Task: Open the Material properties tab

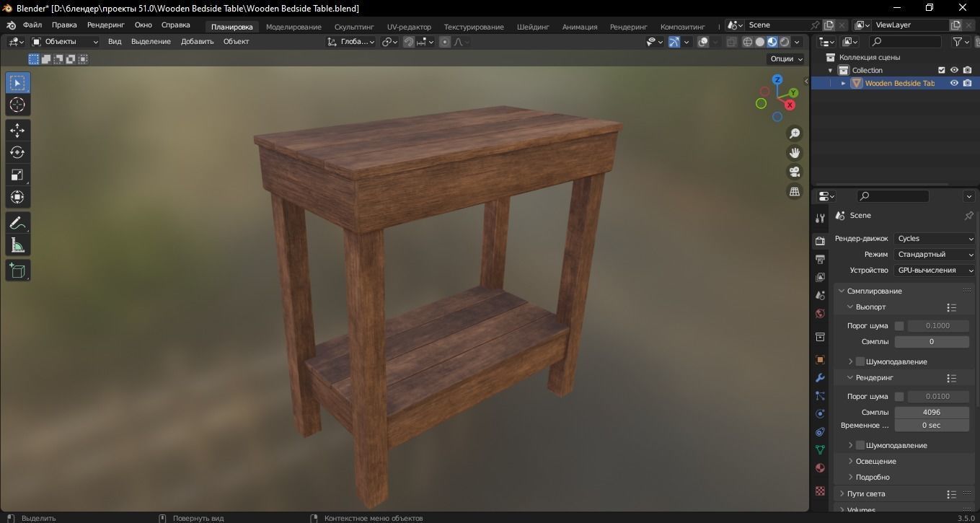Action: 820,468
